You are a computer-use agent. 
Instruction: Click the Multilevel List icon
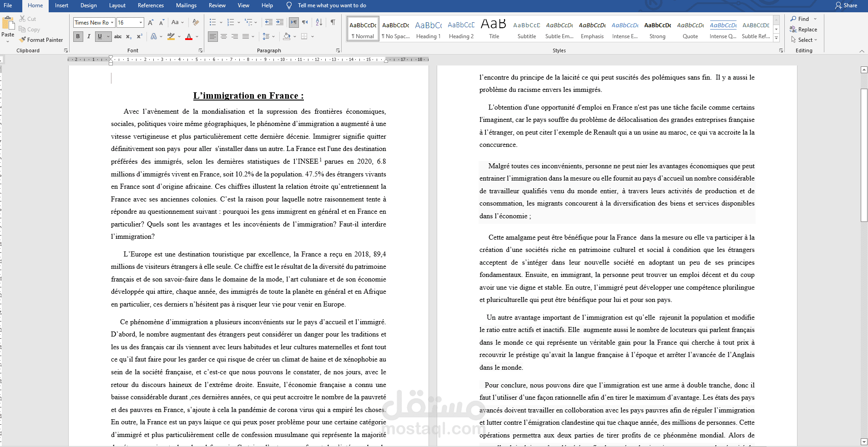(248, 22)
